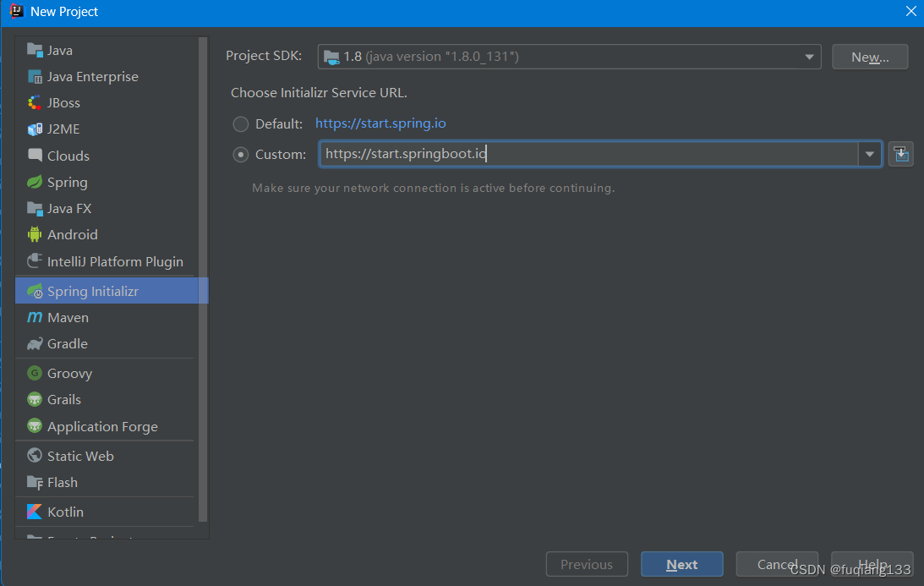Open the Project SDK dropdown
Screen dimensions: 924x586
(569, 57)
